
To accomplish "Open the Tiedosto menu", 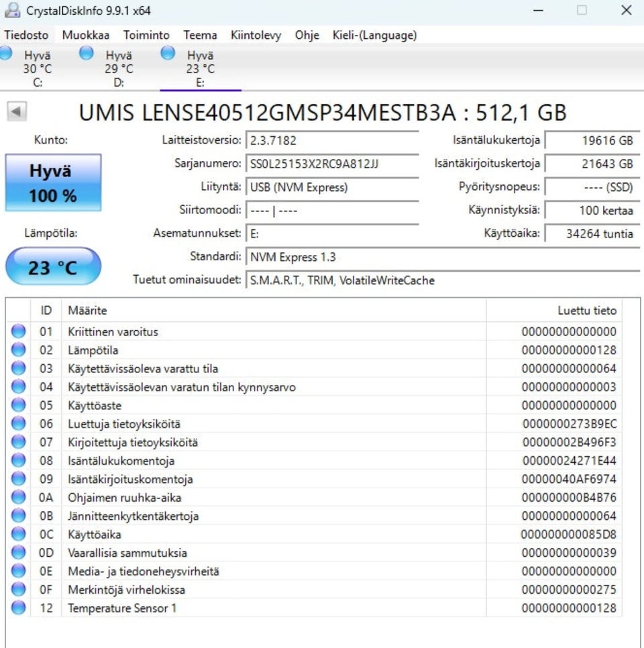I will pyautogui.click(x=26, y=35).
